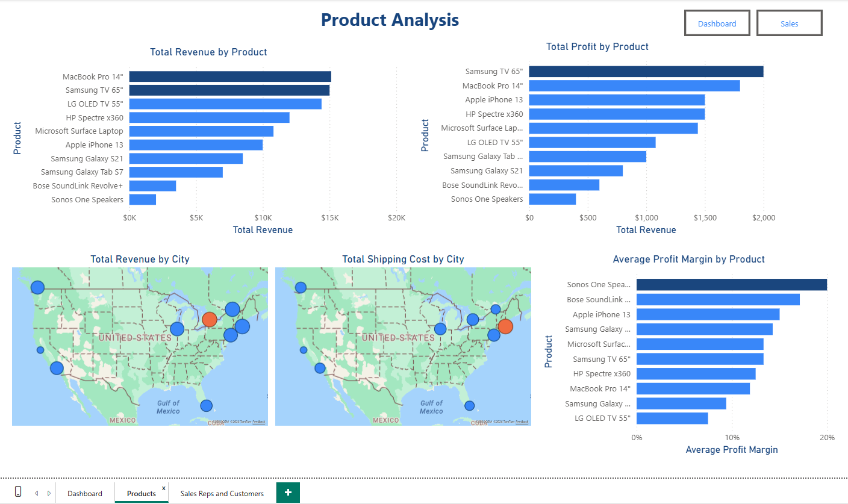Click orange bubble on Total Shipping Cost by City map
Viewport: 848px width, 504px height.
(x=505, y=326)
